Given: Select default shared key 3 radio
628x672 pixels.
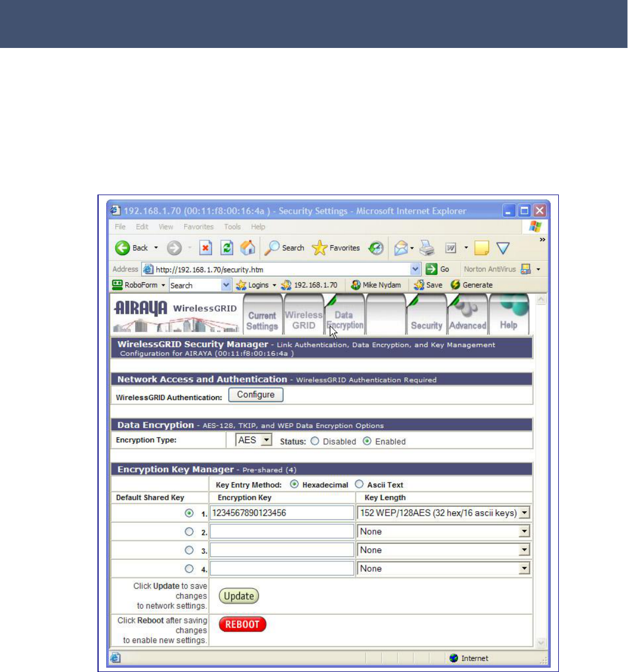Looking at the screenshot, I should click(x=189, y=550).
